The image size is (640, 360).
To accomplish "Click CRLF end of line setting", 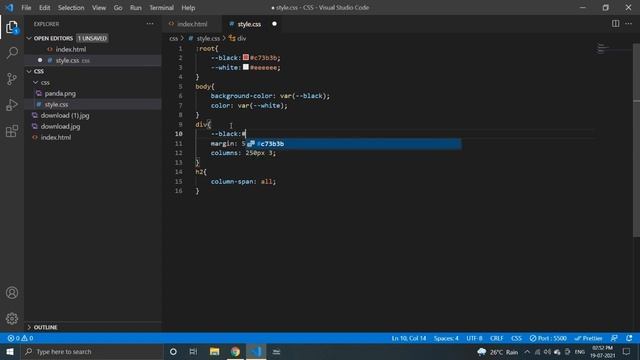I will click(x=496, y=338).
